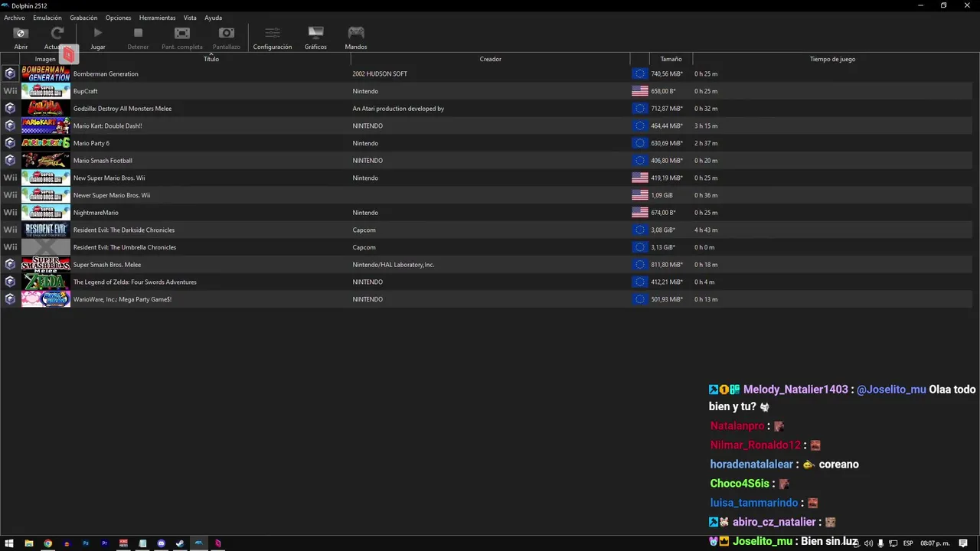Select Newer Super Mario Bros. Wii title
Viewport: 980px width, 551px height.
point(112,195)
